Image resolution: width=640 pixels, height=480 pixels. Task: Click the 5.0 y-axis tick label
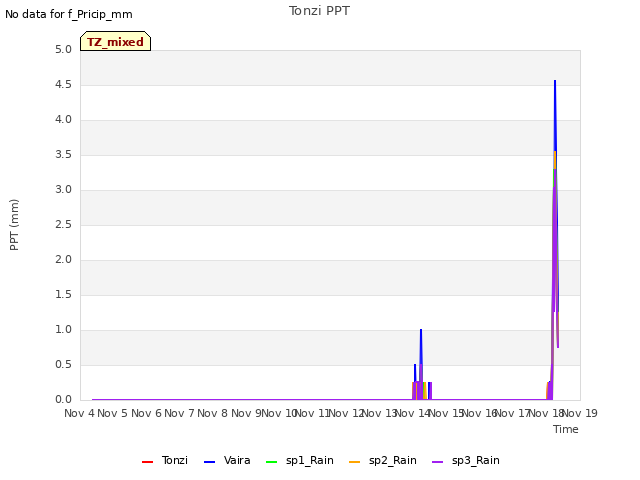click(63, 50)
